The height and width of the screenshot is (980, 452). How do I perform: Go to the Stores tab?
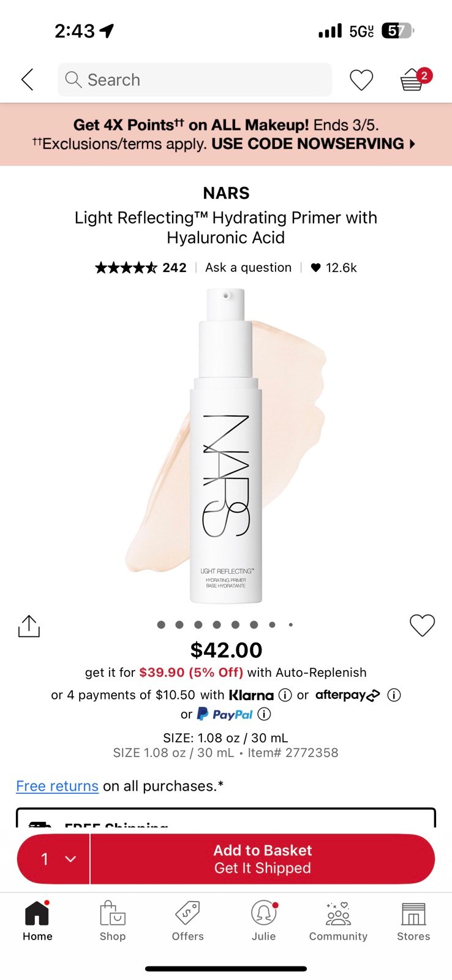413,921
